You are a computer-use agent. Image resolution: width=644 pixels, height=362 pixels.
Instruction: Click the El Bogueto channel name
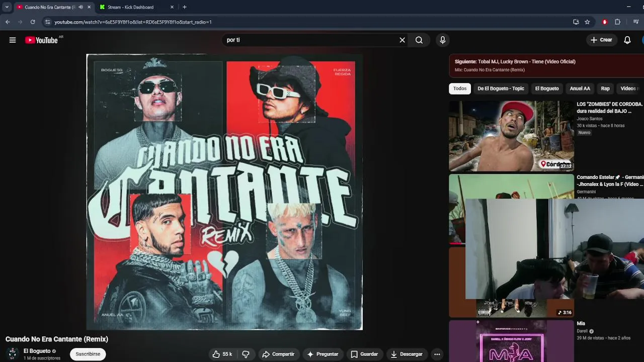click(37, 351)
